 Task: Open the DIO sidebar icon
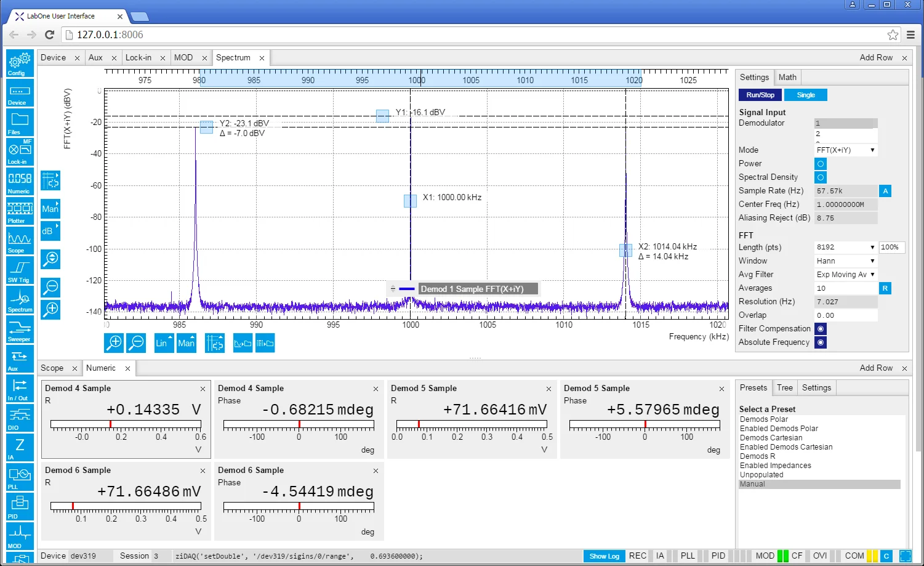click(20, 418)
